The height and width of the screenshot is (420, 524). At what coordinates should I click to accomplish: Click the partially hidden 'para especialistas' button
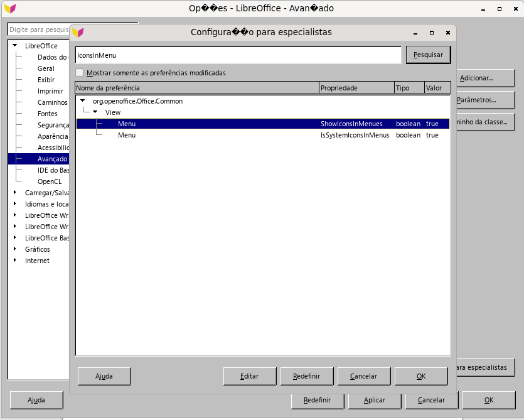[486, 367]
